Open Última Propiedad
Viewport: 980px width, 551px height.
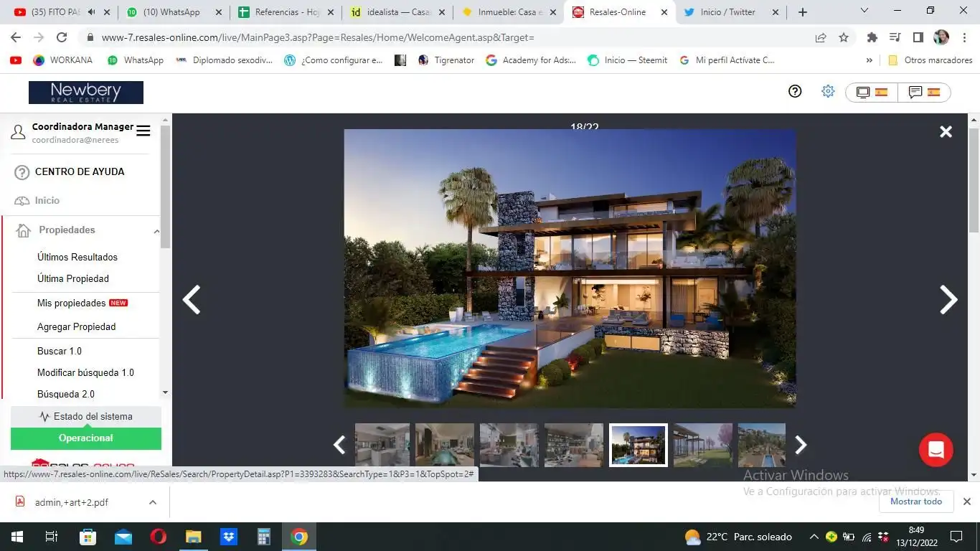[73, 278]
